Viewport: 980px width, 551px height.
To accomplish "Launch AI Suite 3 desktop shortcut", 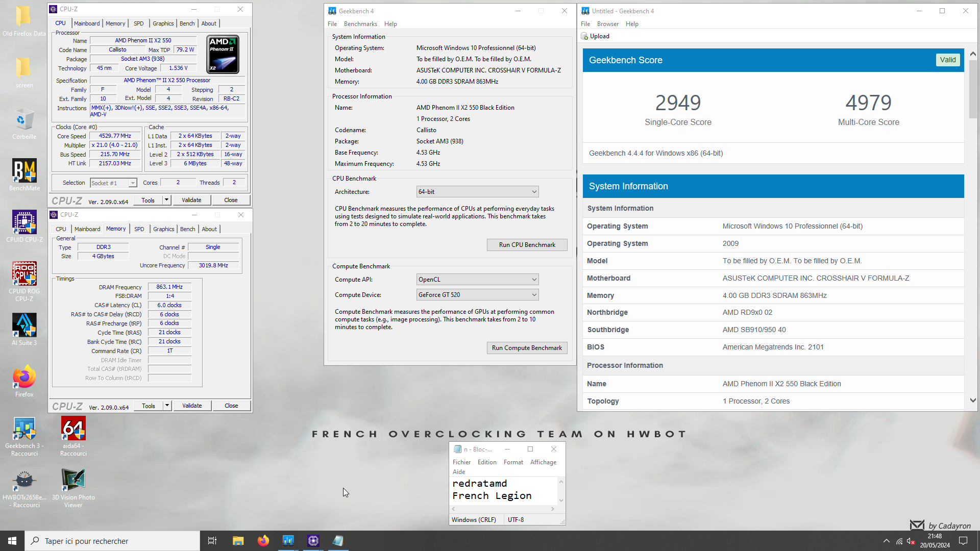I will (24, 330).
